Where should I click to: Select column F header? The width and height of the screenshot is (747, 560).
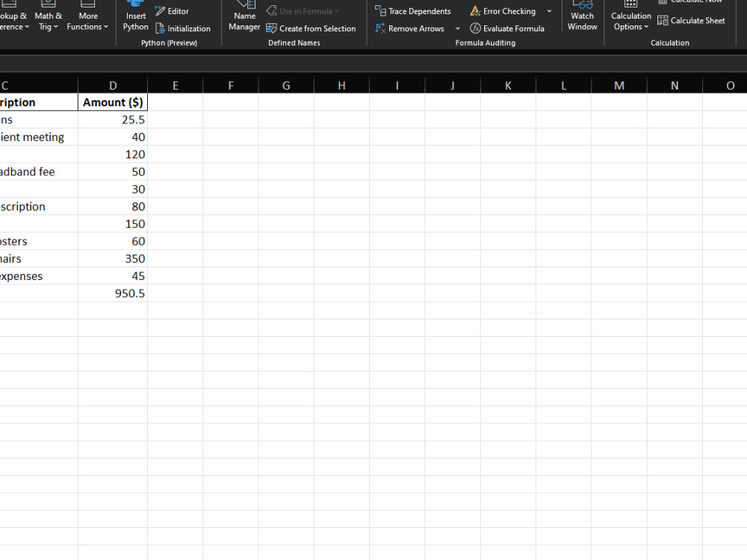(231, 86)
